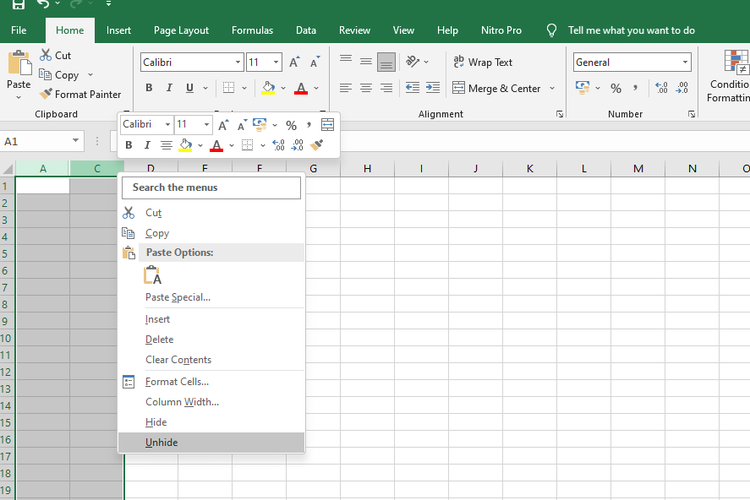Apply Comma Style in the ribbon
Image resolution: width=750 pixels, height=500 pixels.
(x=635, y=88)
